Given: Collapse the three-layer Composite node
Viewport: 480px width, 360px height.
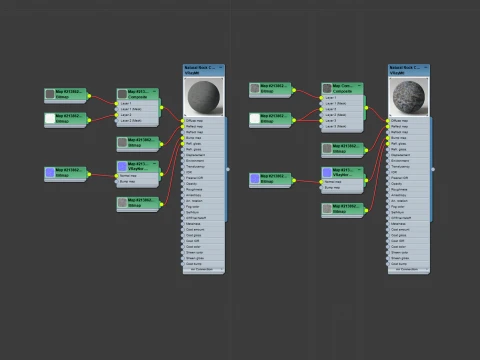Looking at the screenshot, I should (359, 86).
